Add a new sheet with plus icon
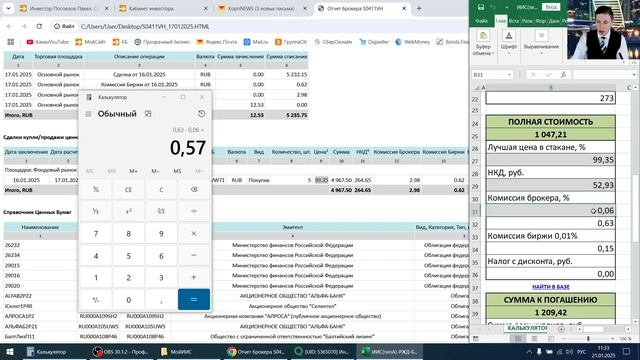The height and width of the screenshot is (360, 640). coord(561,329)
